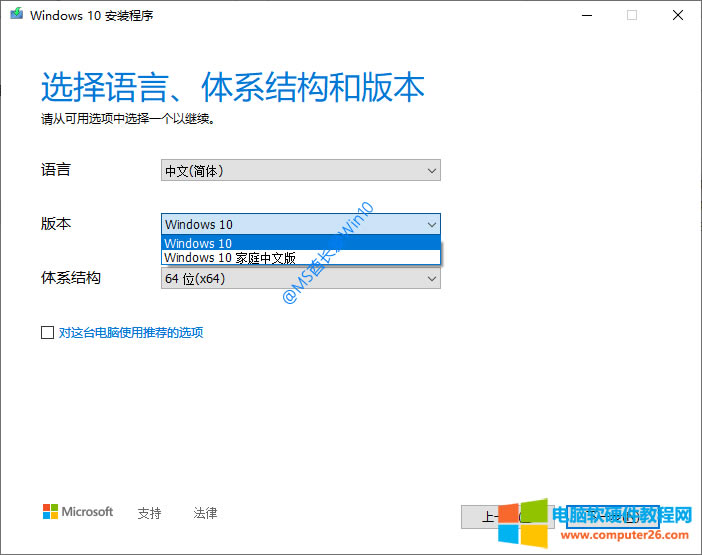Click the 选择语言、体系结构和版本 heading

233,87
